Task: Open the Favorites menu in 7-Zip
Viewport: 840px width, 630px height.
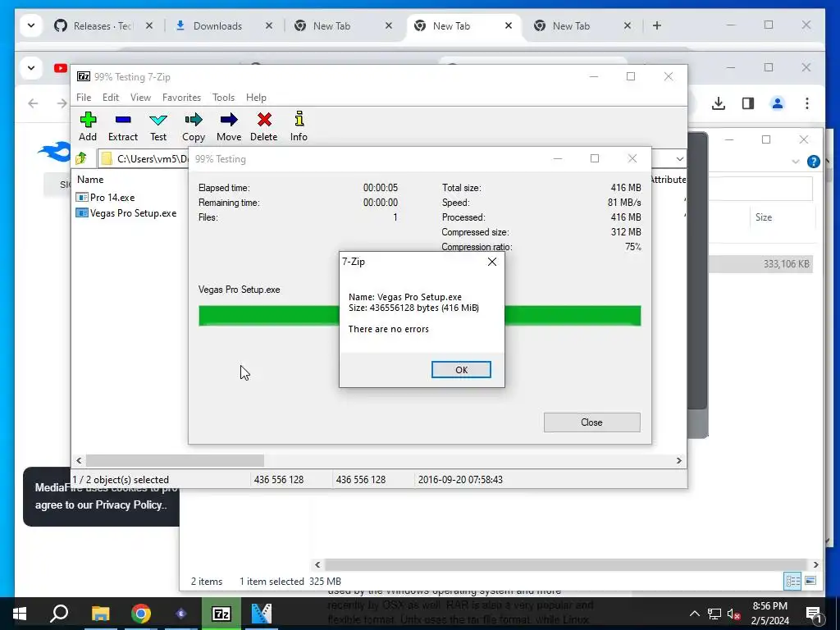Action: 181,98
